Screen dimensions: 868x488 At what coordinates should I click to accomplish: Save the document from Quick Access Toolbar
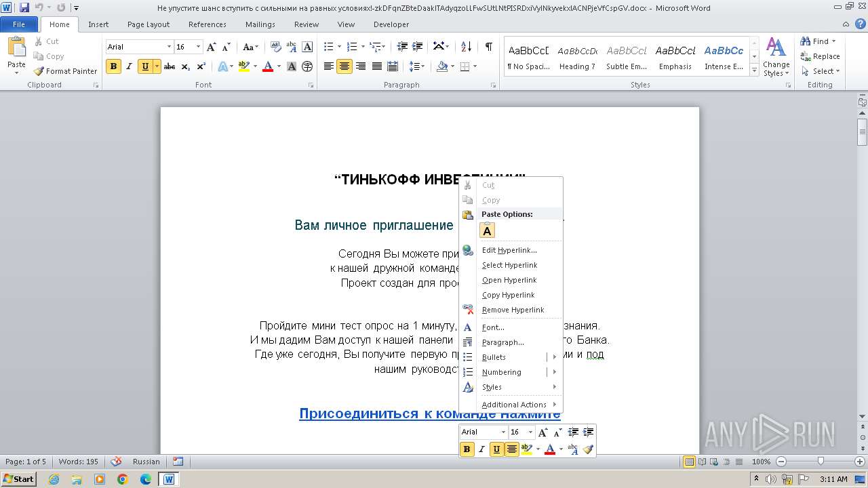(24, 7)
